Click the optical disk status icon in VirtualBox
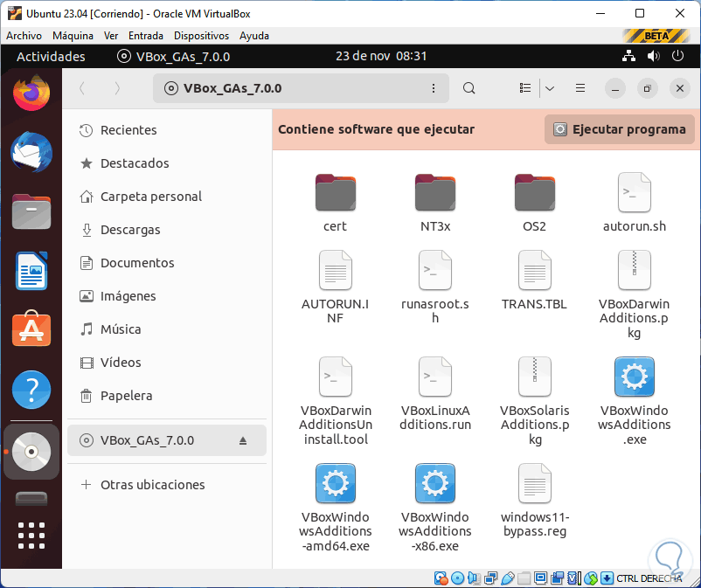This screenshot has height=588, width=701. (457, 578)
